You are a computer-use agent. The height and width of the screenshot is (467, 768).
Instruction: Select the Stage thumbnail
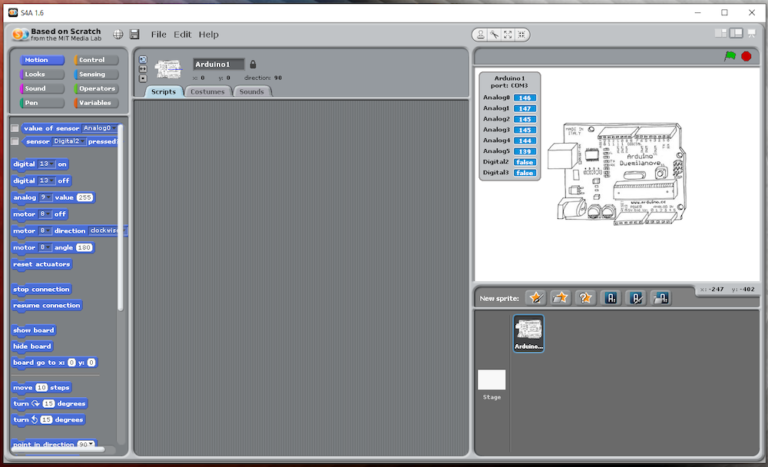(x=492, y=382)
